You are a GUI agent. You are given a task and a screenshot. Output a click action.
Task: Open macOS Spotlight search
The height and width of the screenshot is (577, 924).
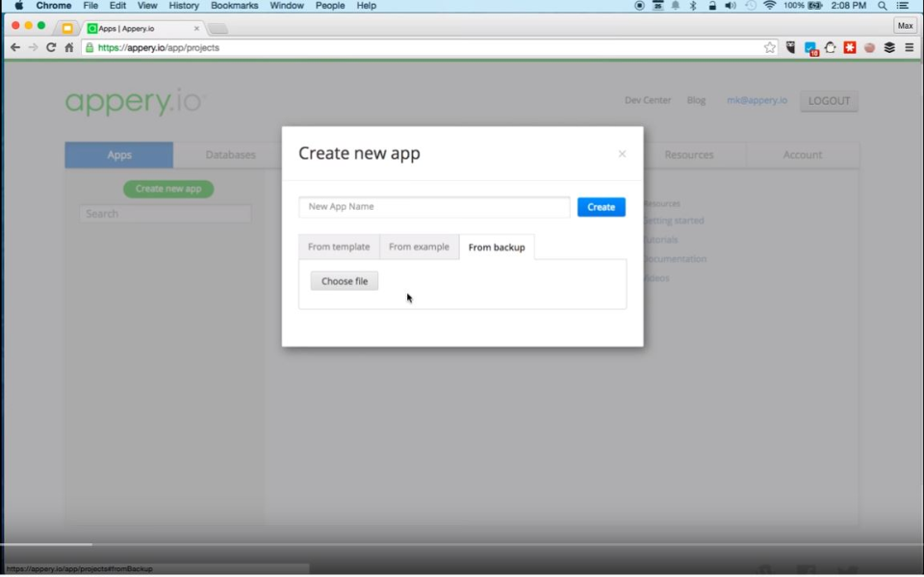[x=882, y=6]
